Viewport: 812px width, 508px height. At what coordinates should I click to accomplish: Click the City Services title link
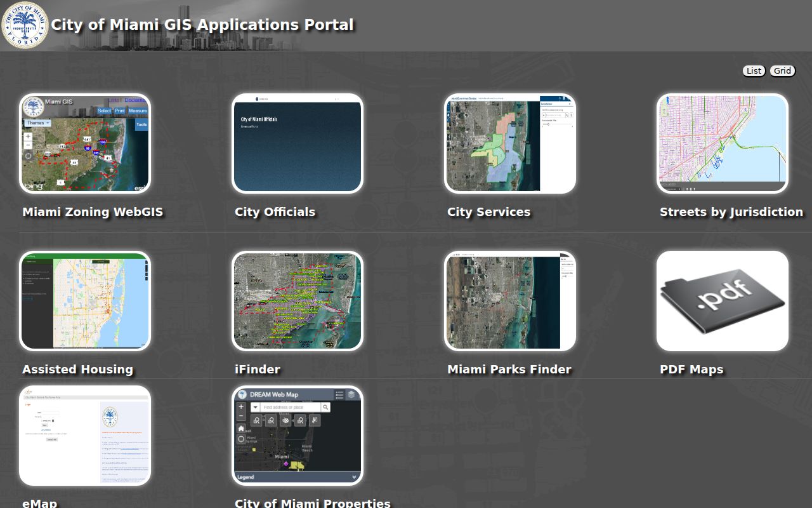[x=488, y=212]
